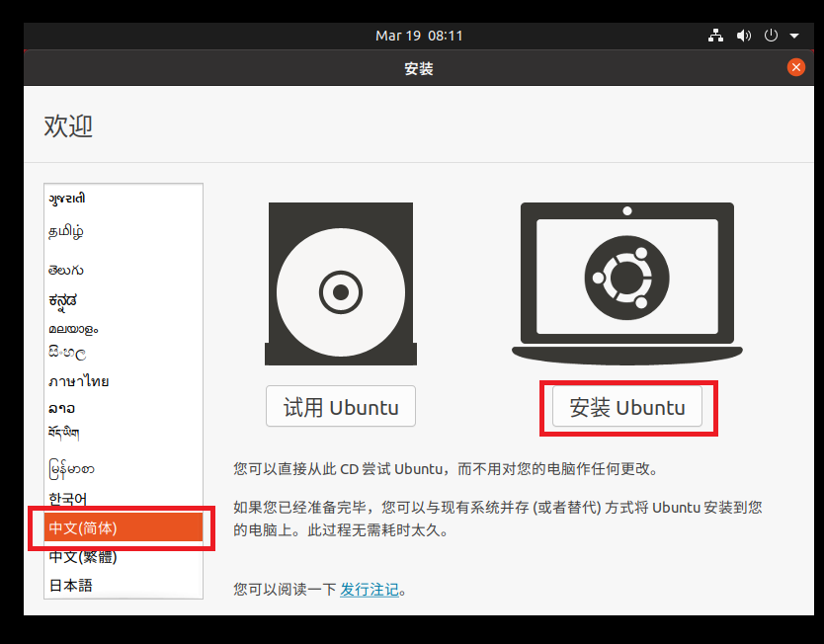Click the volume speaker icon
The width and height of the screenshot is (824, 644).
pyautogui.click(x=744, y=36)
